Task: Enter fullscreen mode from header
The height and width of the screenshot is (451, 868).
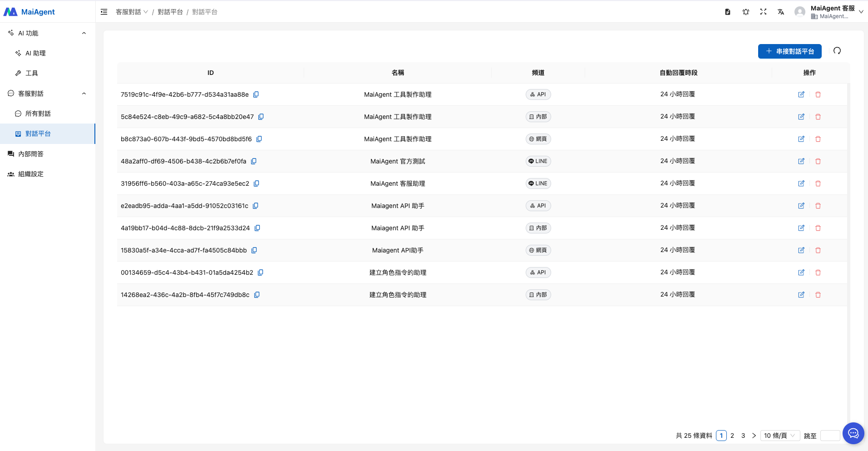Action: click(x=763, y=12)
